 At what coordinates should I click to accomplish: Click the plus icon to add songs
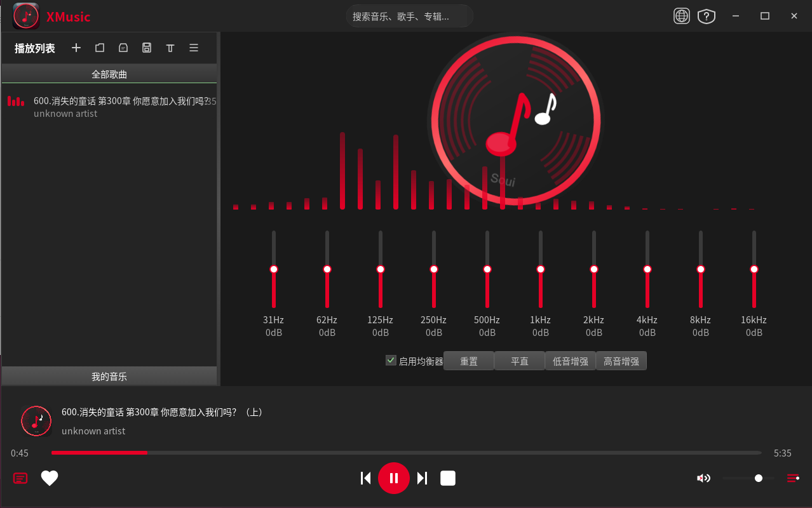point(76,48)
